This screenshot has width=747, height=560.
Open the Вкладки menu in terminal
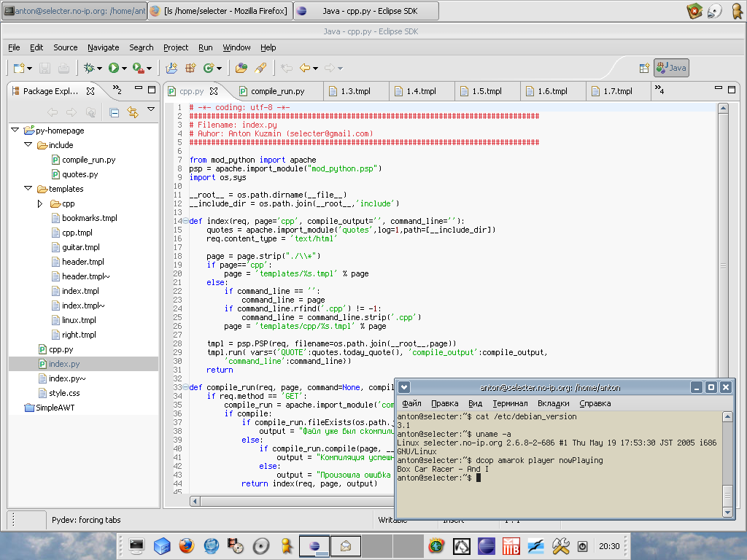(553, 403)
